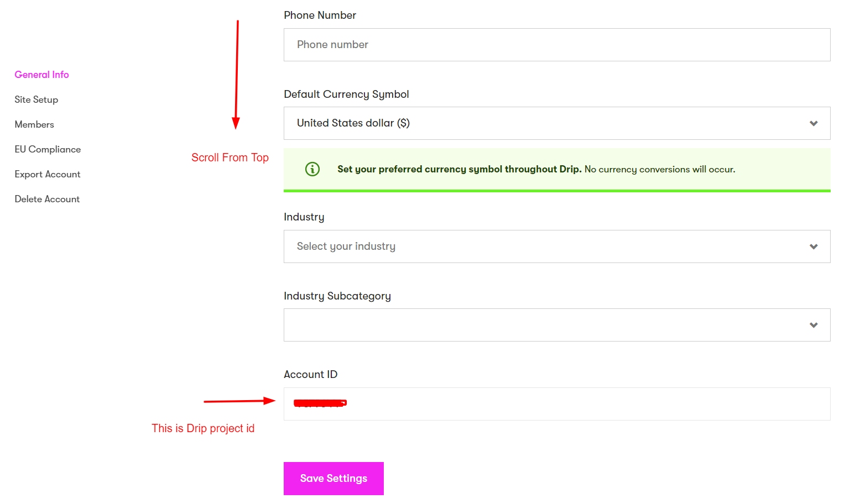Click the info icon in currency notice

pos(312,169)
